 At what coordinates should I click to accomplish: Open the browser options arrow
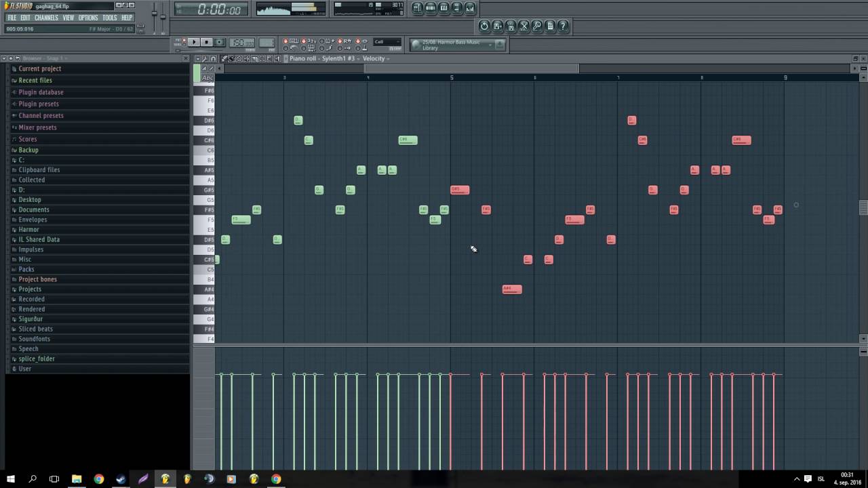[3, 58]
